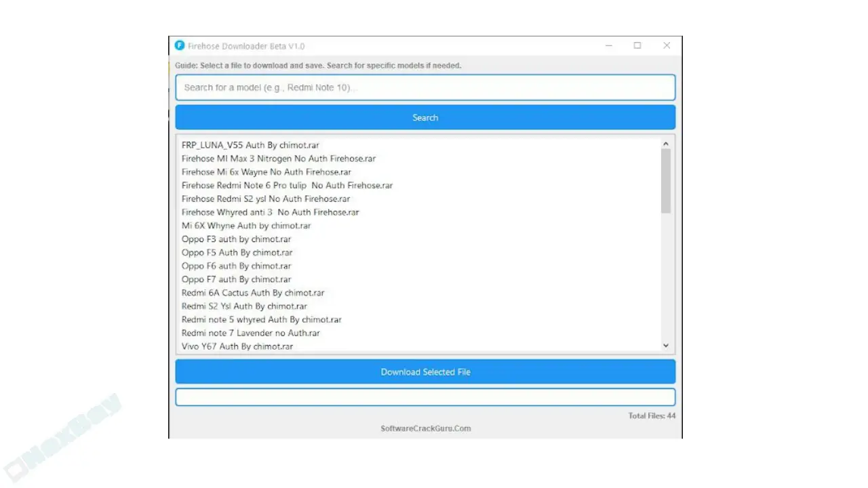
Task: Select Firehose Redmi Note 6 Pro tulip file
Action: pyautogui.click(x=287, y=185)
